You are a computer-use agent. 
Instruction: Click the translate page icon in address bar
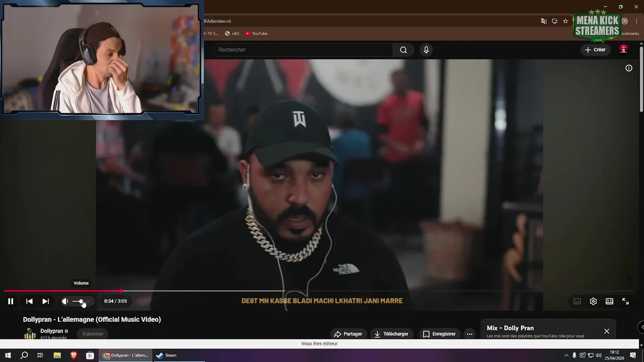click(x=544, y=21)
